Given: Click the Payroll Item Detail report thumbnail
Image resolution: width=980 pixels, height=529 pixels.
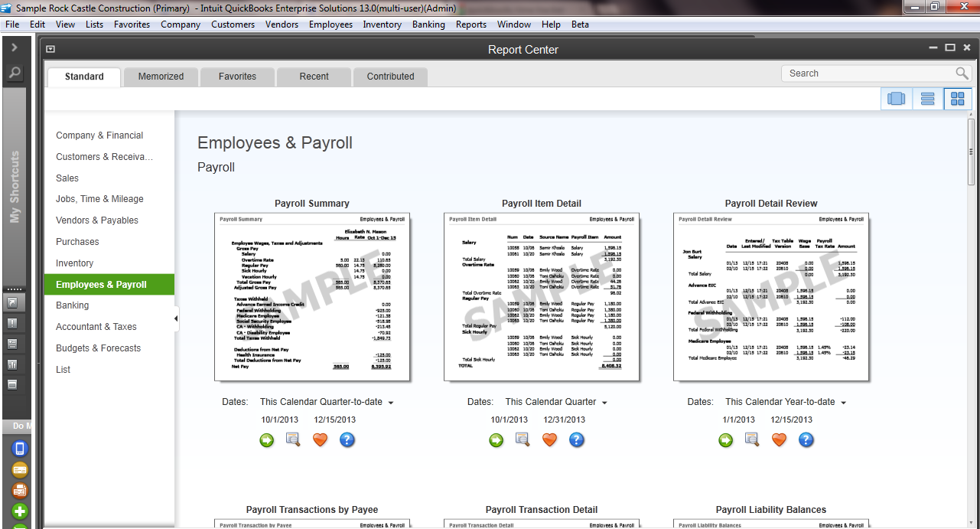Looking at the screenshot, I should (x=542, y=297).
